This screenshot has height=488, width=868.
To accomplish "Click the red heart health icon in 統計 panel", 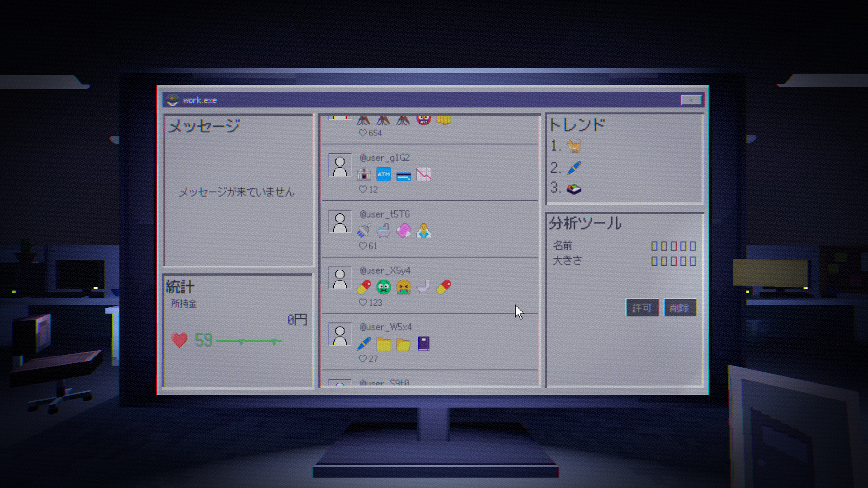I will (x=179, y=340).
